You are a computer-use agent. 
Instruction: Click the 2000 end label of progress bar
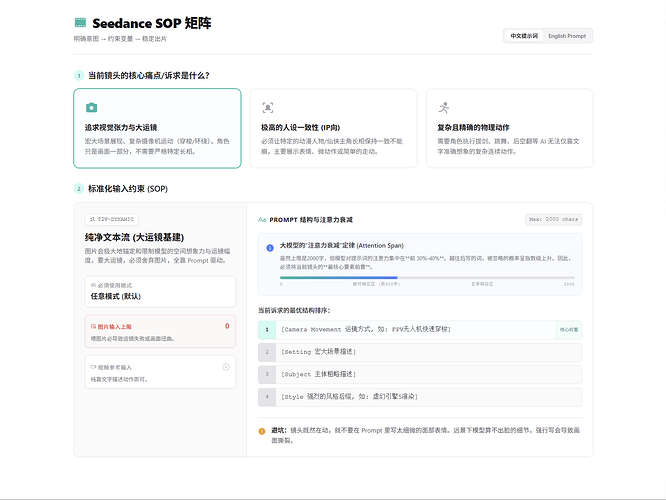point(569,284)
